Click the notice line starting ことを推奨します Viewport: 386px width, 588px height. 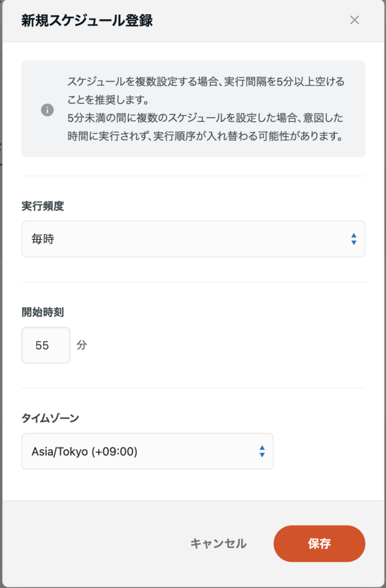tap(107, 100)
